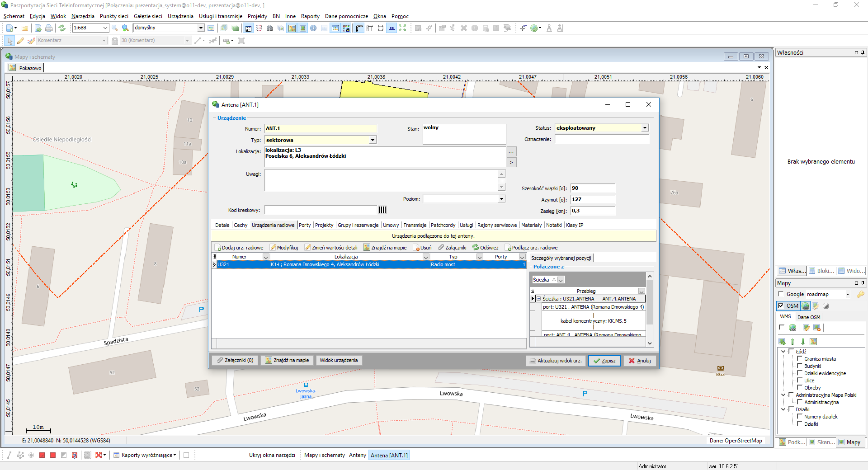
Task: Check the Łódź layer checkbox
Action: pyautogui.click(x=791, y=351)
